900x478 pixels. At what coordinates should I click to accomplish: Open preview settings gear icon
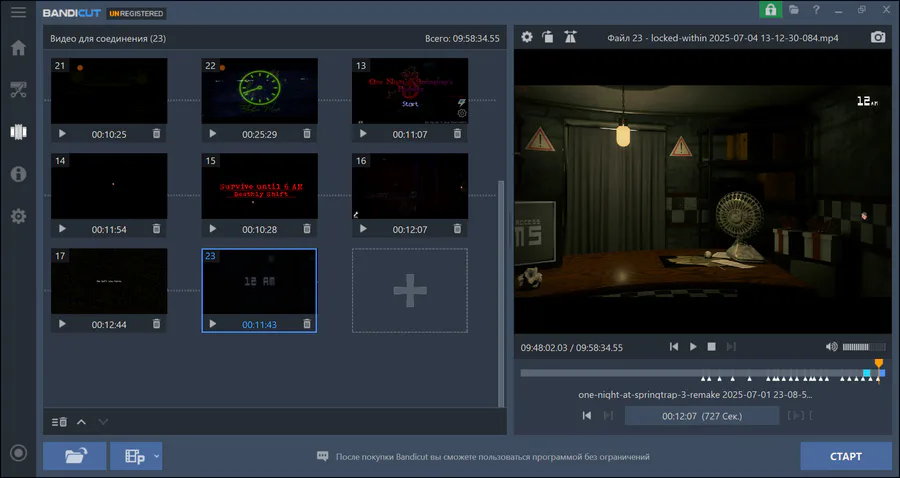527,37
